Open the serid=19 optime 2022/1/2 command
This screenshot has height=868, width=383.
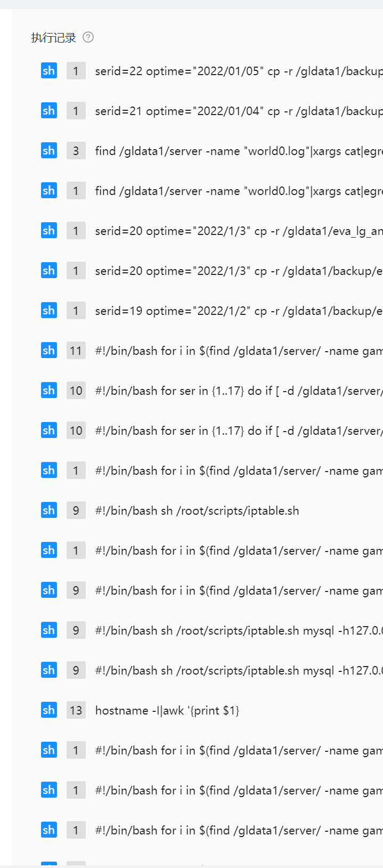pos(239,311)
